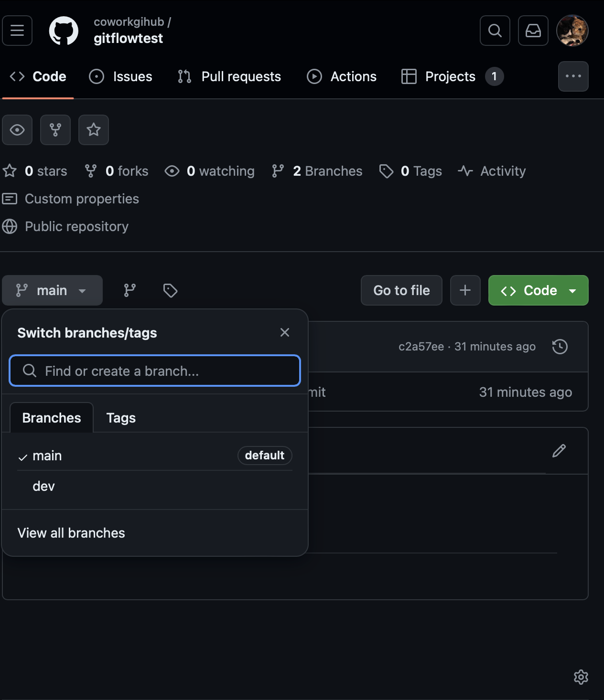Toggle the watch eye icon button

(17, 130)
